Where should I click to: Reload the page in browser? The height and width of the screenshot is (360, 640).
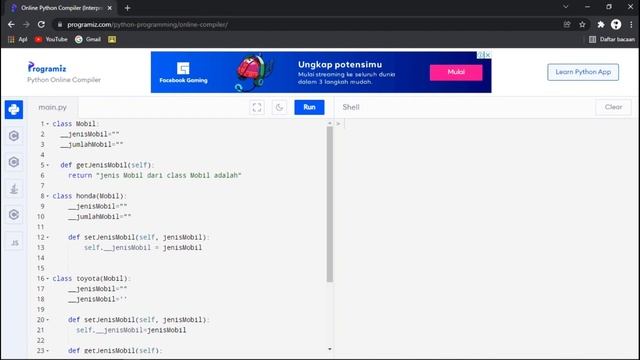click(x=41, y=24)
